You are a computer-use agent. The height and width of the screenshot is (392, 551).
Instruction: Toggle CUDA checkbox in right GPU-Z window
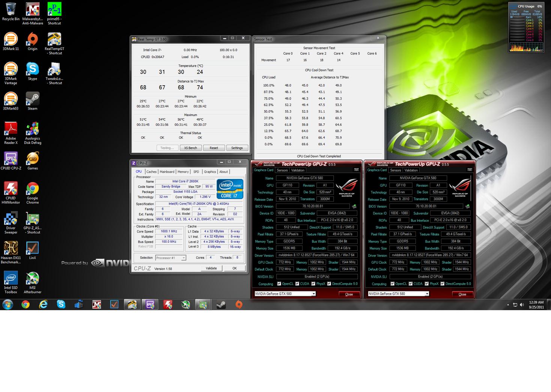tap(410, 283)
